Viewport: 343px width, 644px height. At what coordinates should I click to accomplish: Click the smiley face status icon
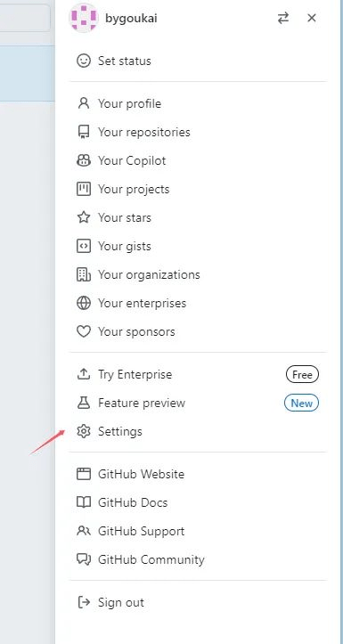(x=84, y=61)
